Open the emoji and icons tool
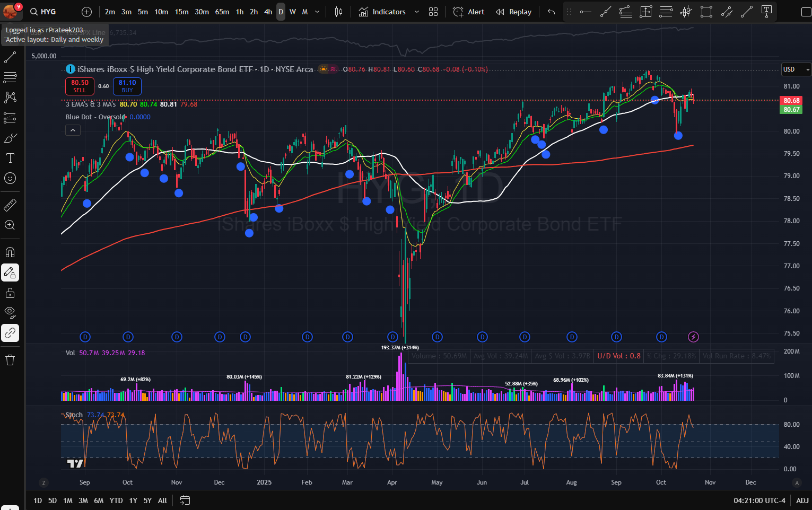Image resolution: width=812 pixels, height=510 pixels. (x=10, y=178)
